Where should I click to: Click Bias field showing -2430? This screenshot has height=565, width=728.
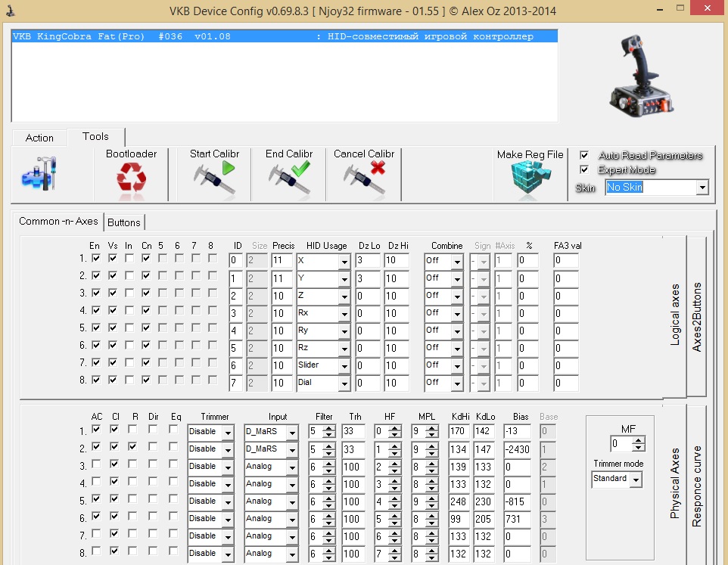tap(517, 449)
